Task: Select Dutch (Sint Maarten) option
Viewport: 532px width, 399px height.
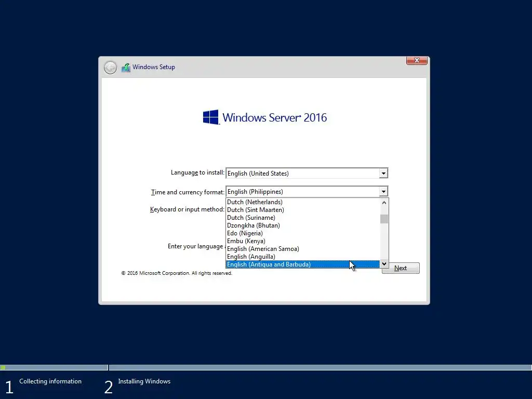Action: tap(303, 210)
